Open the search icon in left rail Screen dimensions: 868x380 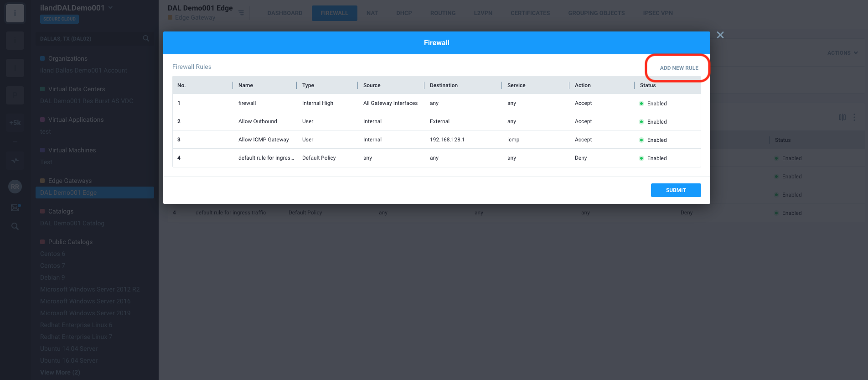tap(15, 226)
